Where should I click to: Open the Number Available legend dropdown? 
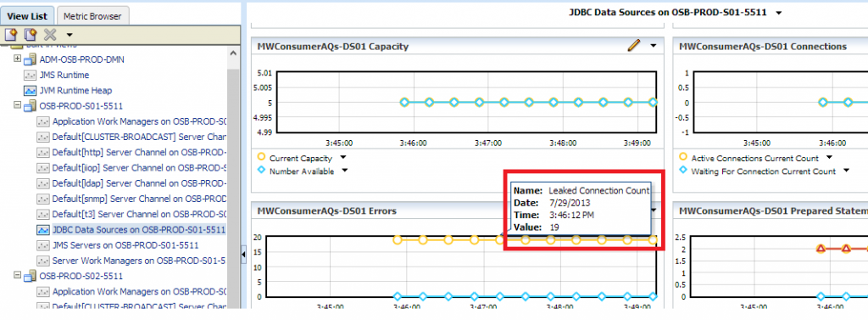[345, 171]
